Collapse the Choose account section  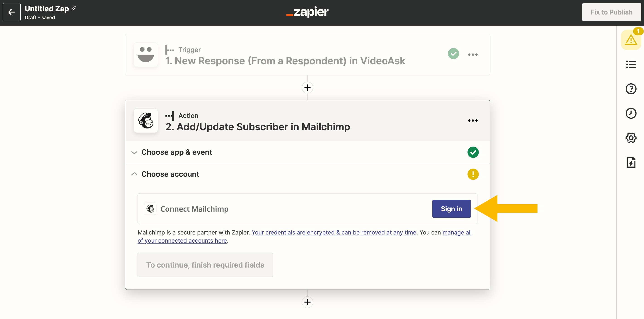click(x=307, y=174)
